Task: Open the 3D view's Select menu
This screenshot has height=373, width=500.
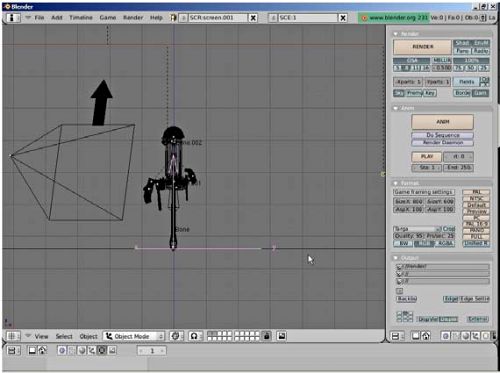Action: click(64, 336)
